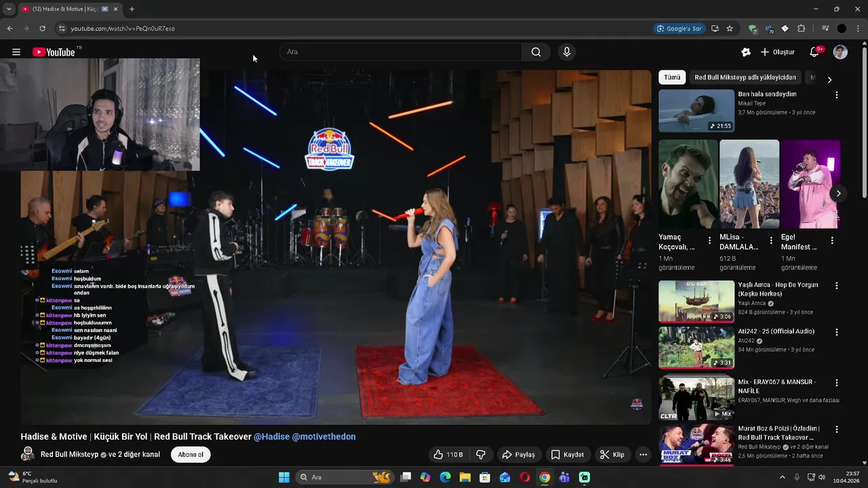Open the Oluştur create menu
The width and height of the screenshot is (868, 488).
(x=777, y=52)
